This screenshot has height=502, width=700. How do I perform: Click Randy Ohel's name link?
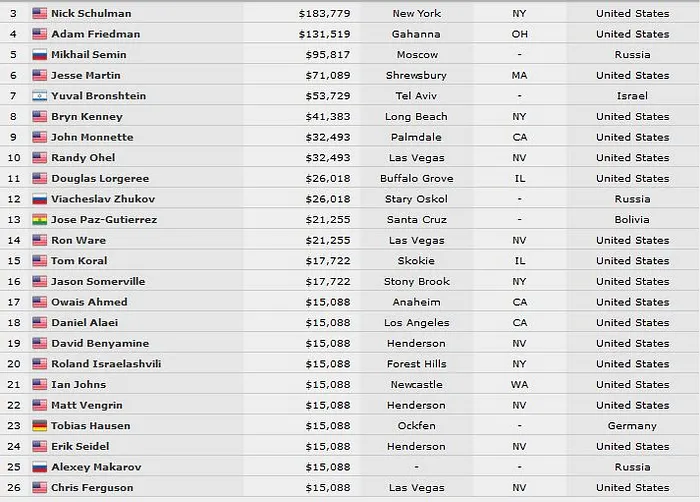83,158
